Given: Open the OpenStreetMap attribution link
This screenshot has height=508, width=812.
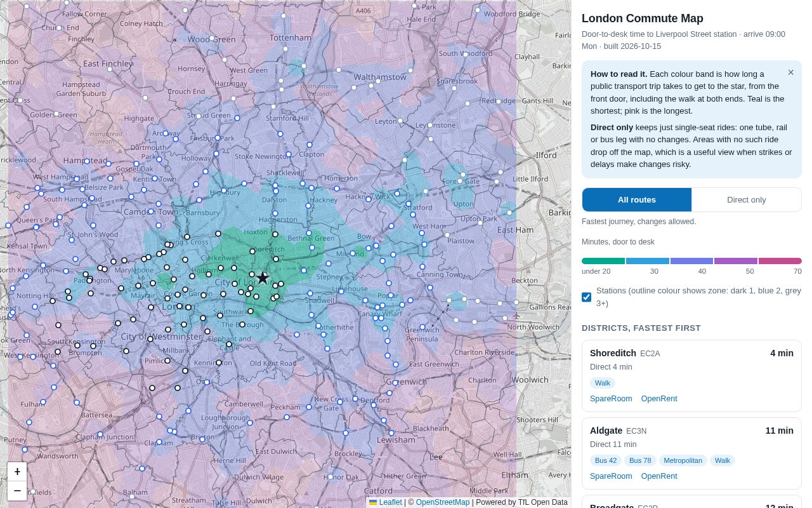Looking at the screenshot, I should 443,502.
